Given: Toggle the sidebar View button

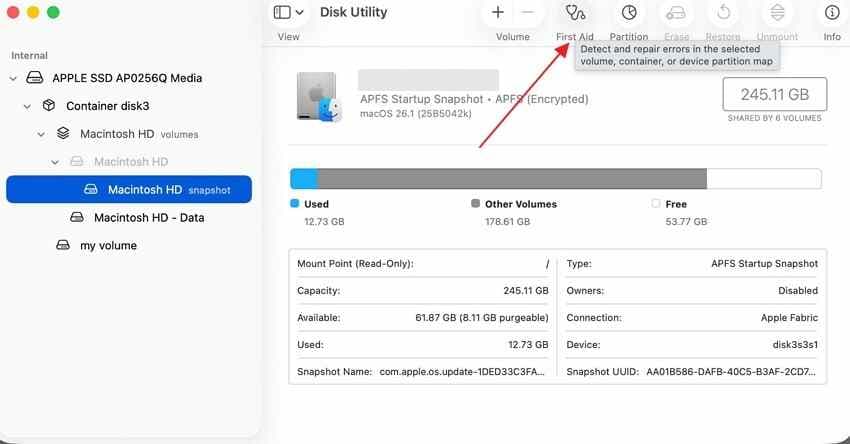Looking at the screenshot, I should click(282, 12).
